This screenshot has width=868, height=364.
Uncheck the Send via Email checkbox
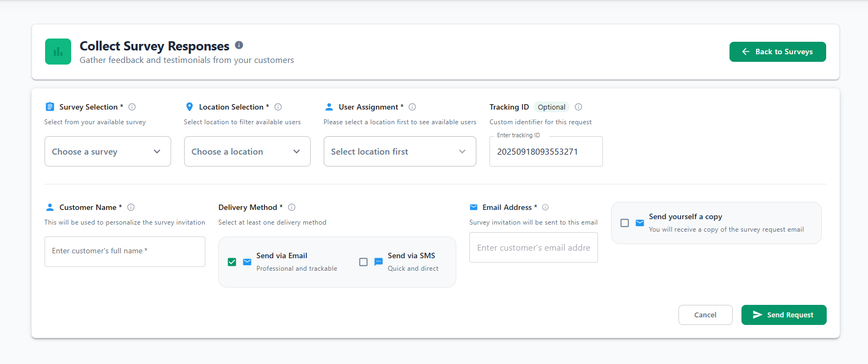232,262
